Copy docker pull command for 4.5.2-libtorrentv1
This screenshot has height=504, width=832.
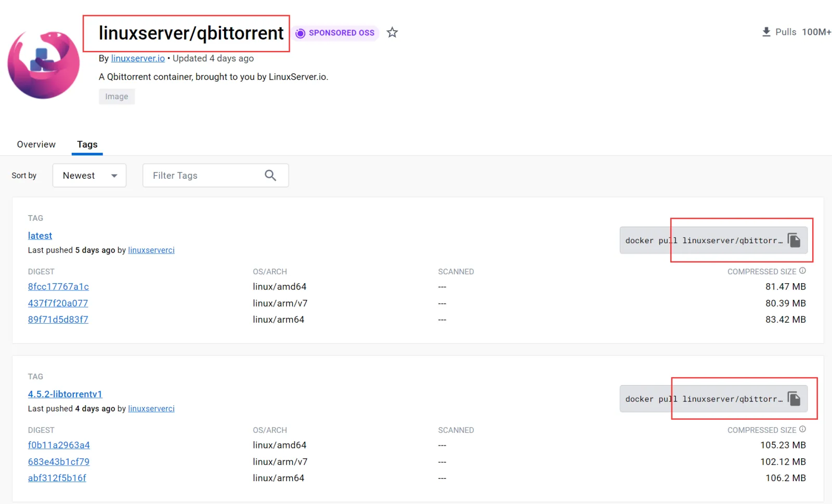coord(794,399)
